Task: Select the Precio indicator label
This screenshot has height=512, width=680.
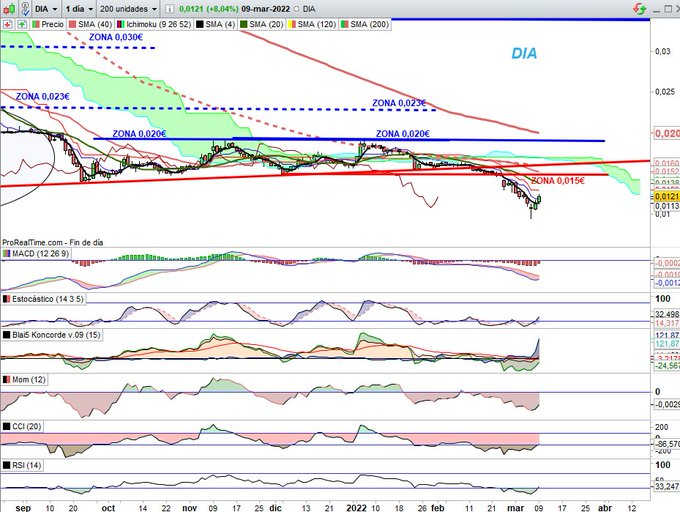Action: tap(52, 24)
